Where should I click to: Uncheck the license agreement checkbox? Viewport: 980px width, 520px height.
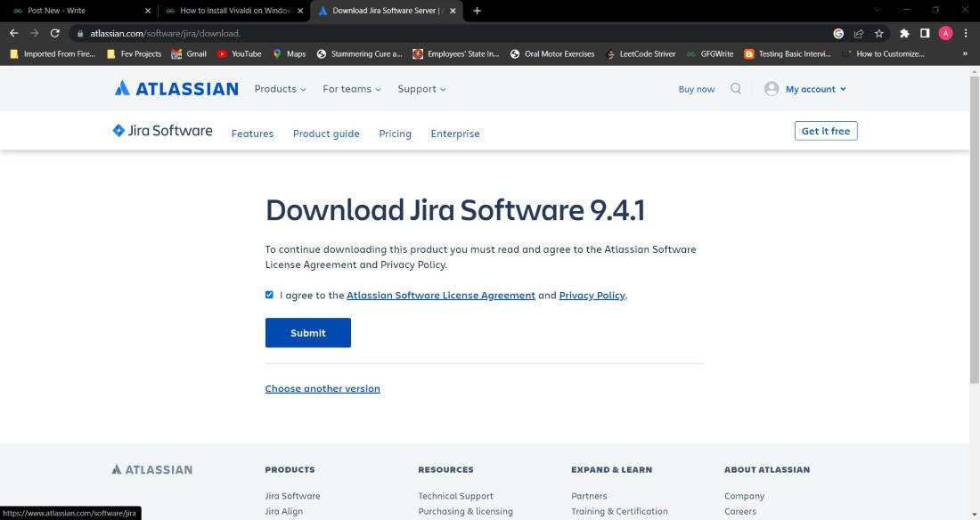click(269, 295)
